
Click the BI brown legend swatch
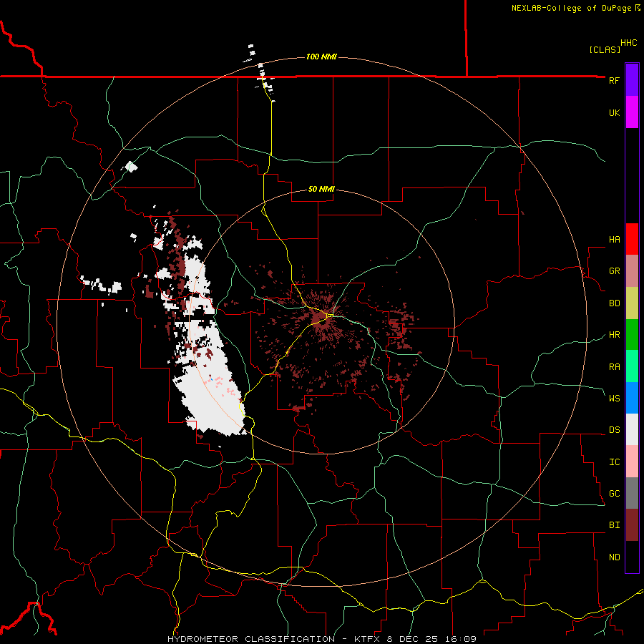(x=632, y=525)
